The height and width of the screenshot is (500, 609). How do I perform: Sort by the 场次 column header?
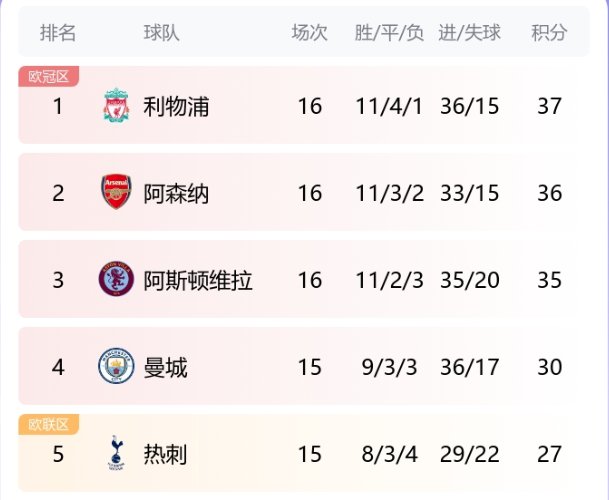point(310,33)
